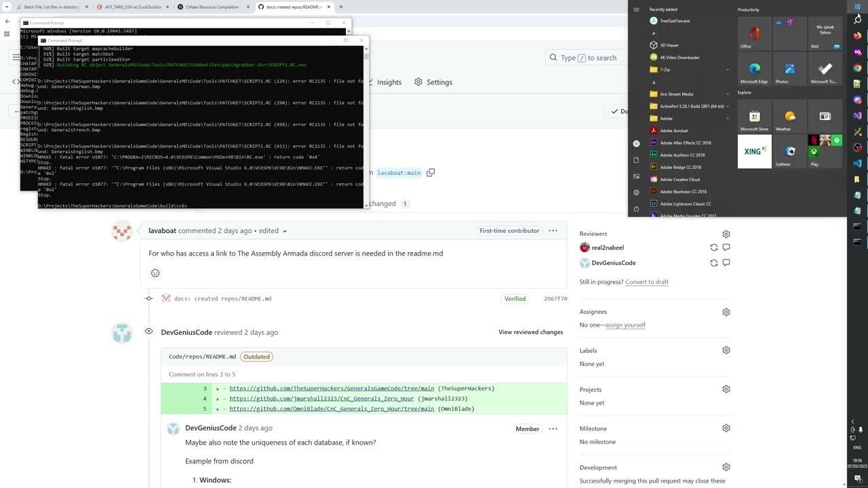Open the XING tile
Screen dimensions: 868x488
[755, 152]
